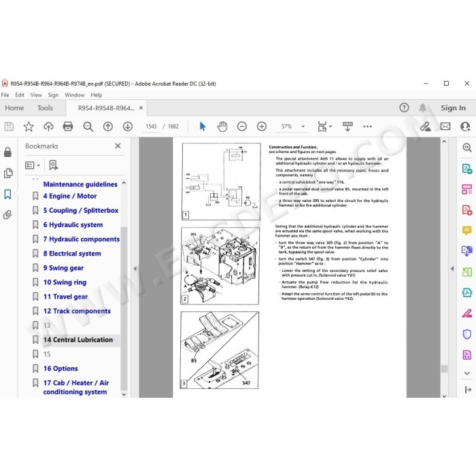The width and height of the screenshot is (476, 476).
Task: Go to next page arrow
Action: pyautogui.click(x=128, y=126)
